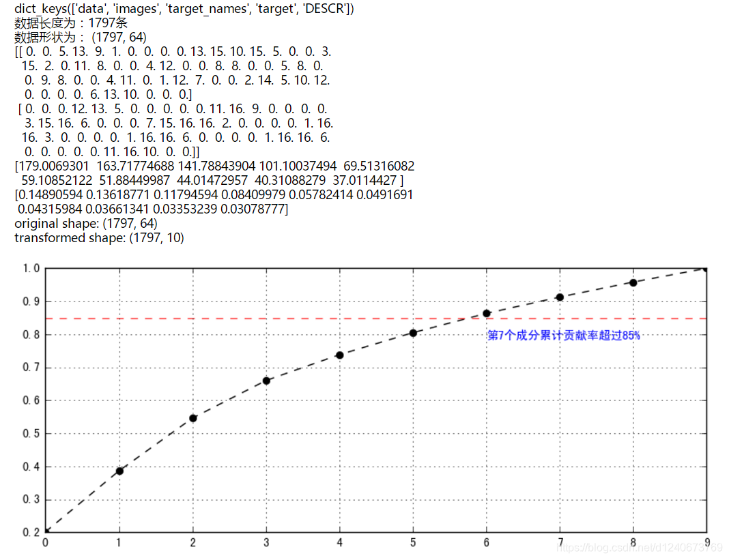
Task: Click the data point near x=3
Action: [266, 381]
